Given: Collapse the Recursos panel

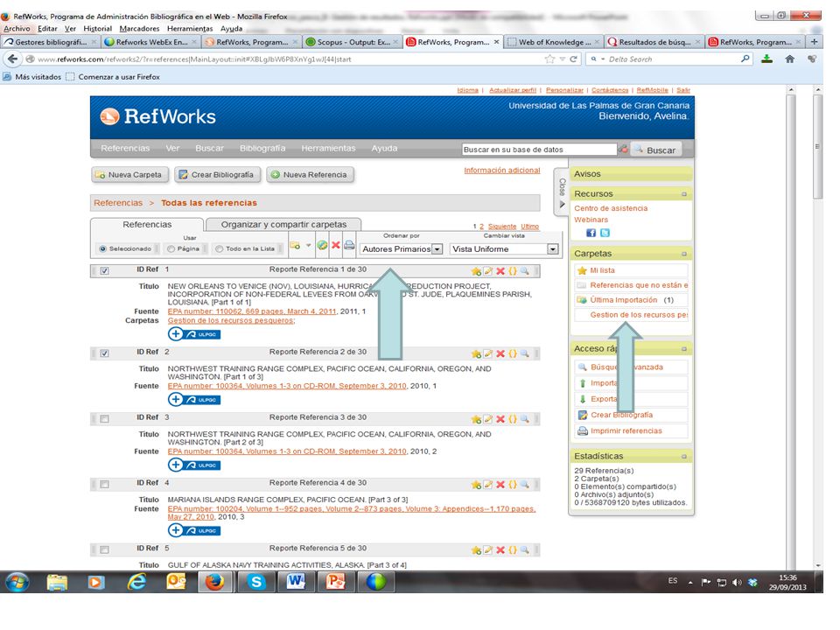Looking at the screenshot, I should pyautogui.click(x=684, y=194).
